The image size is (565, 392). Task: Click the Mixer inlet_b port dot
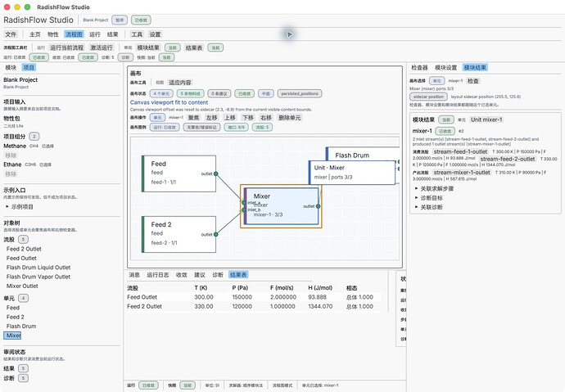244,210
